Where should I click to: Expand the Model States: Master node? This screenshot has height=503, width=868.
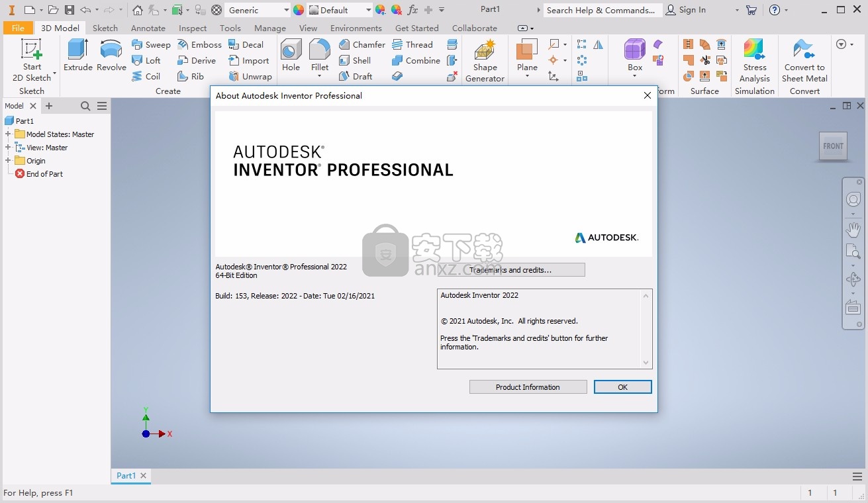(8, 134)
